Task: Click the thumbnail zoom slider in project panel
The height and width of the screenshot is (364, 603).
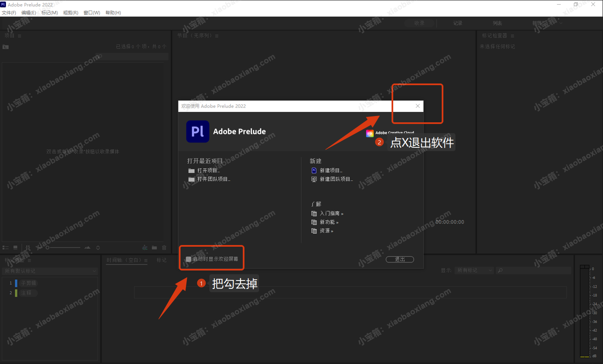Action: pos(63,248)
